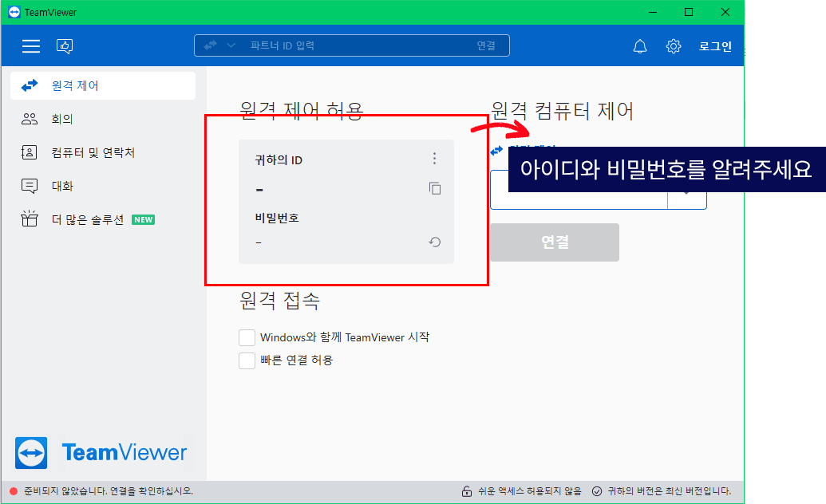
Task: Copy your ID with the copy icon
Action: tap(435, 188)
